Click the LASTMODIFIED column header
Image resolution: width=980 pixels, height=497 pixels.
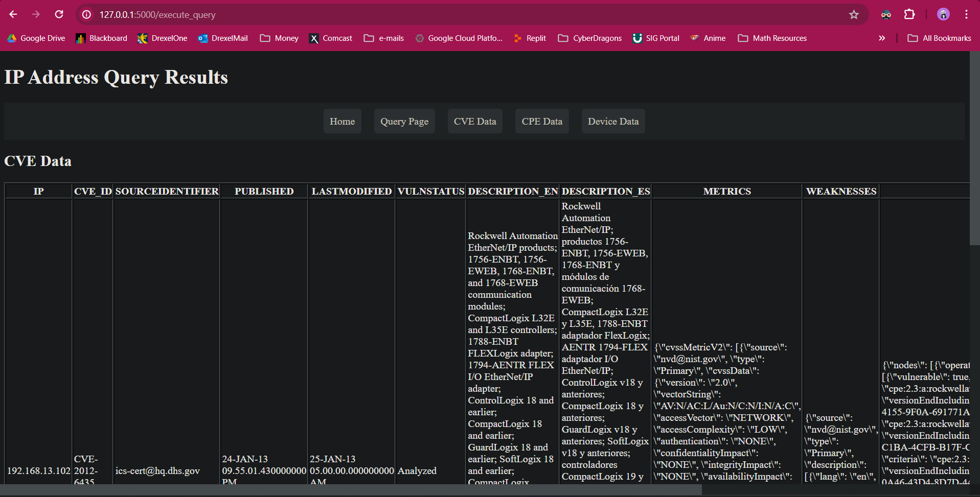[352, 191]
